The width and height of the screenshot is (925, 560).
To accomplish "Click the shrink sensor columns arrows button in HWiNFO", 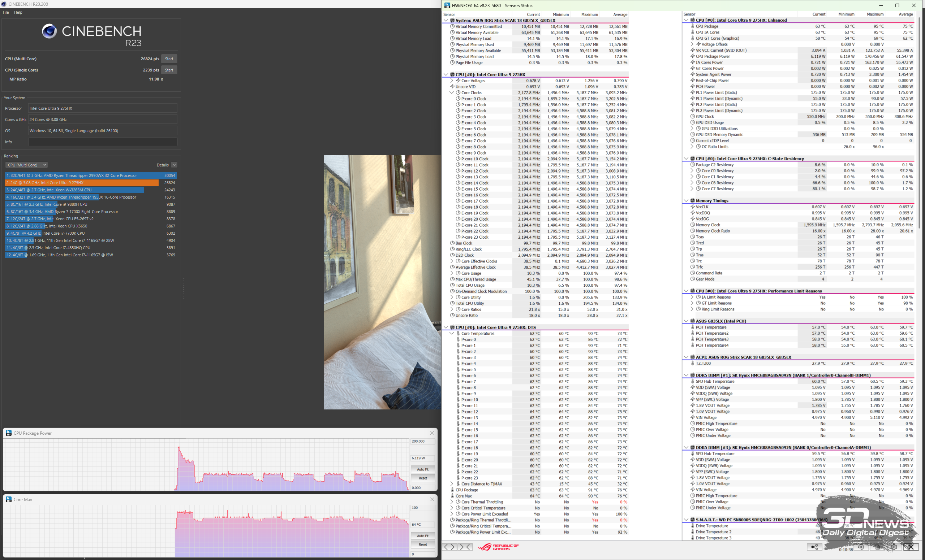I will coord(465,547).
